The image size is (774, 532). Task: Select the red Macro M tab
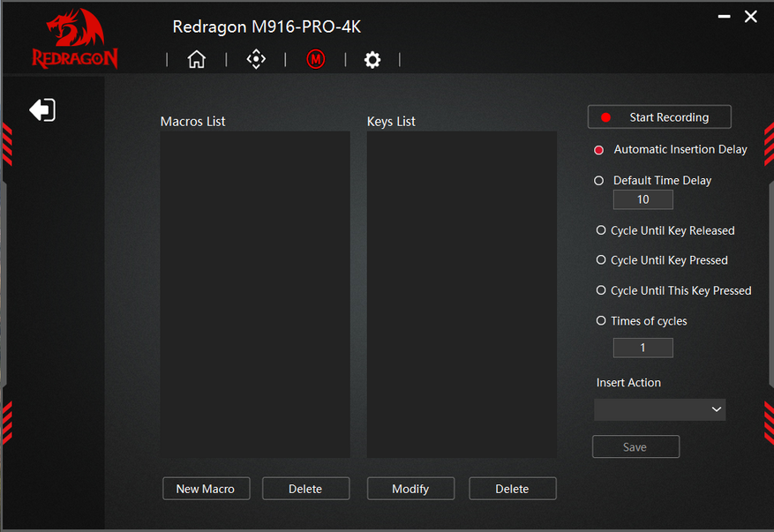tap(315, 59)
